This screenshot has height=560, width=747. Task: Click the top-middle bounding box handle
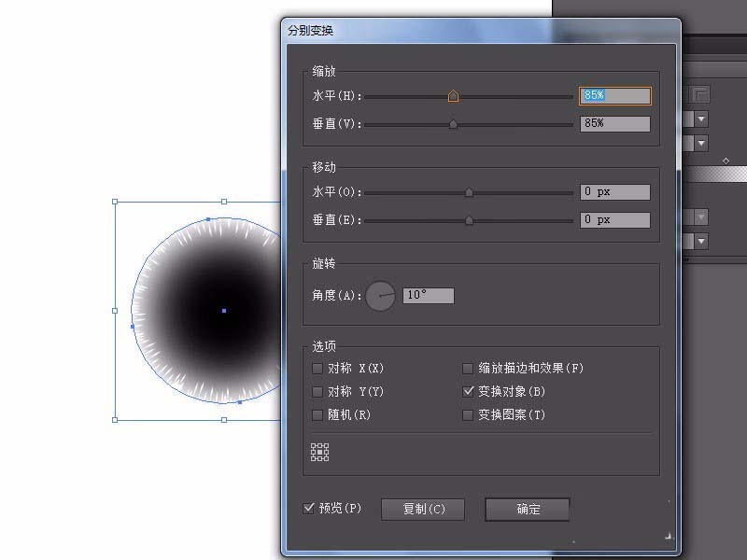[x=224, y=202]
